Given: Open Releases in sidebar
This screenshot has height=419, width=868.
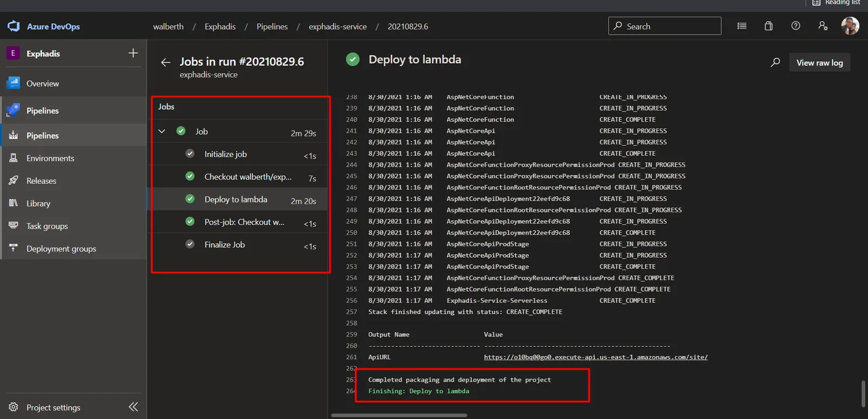Looking at the screenshot, I should click(x=73, y=181).
